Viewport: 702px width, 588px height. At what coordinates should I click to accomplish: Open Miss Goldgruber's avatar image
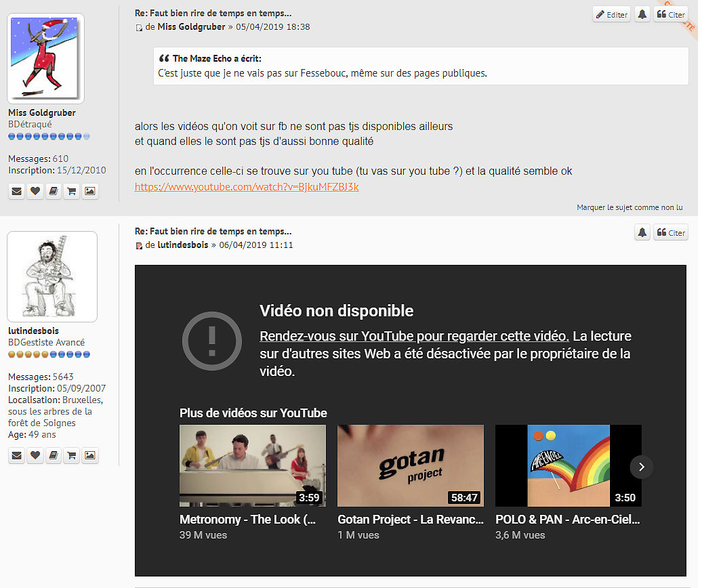pos(45,59)
